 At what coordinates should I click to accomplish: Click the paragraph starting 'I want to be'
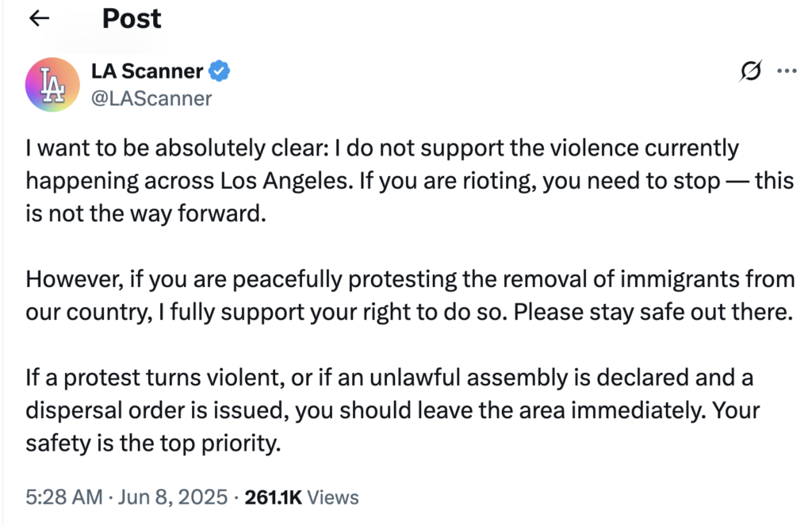pos(409,181)
